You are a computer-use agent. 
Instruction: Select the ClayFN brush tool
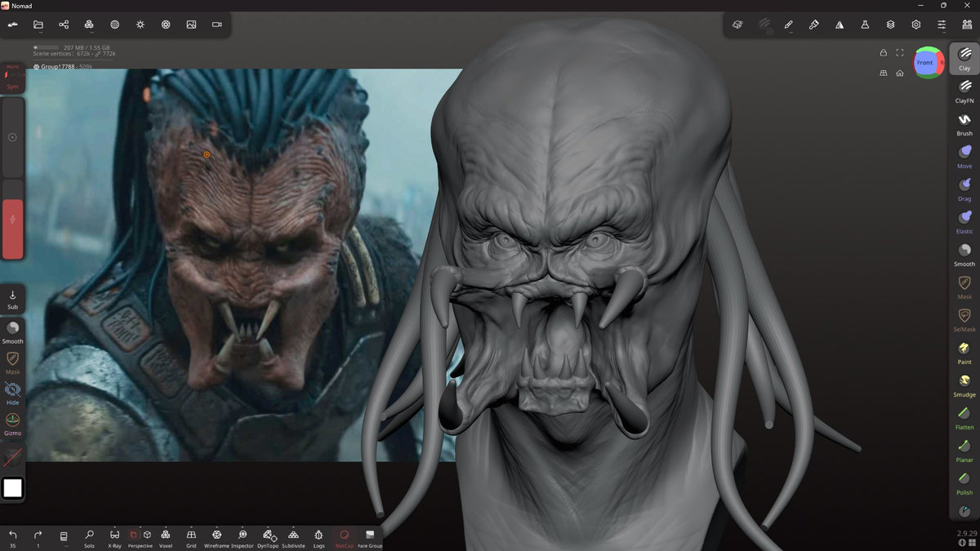[x=964, y=91]
